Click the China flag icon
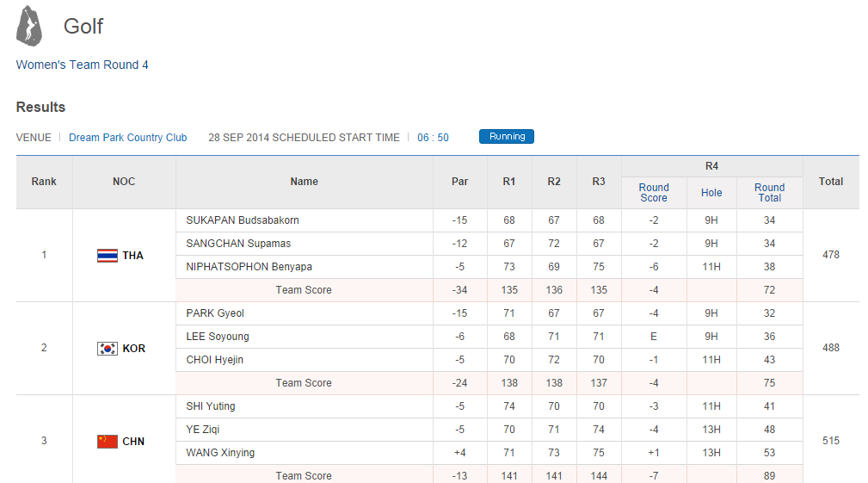The width and height of the screenshot is (868, 483). [x=108, y=442]
